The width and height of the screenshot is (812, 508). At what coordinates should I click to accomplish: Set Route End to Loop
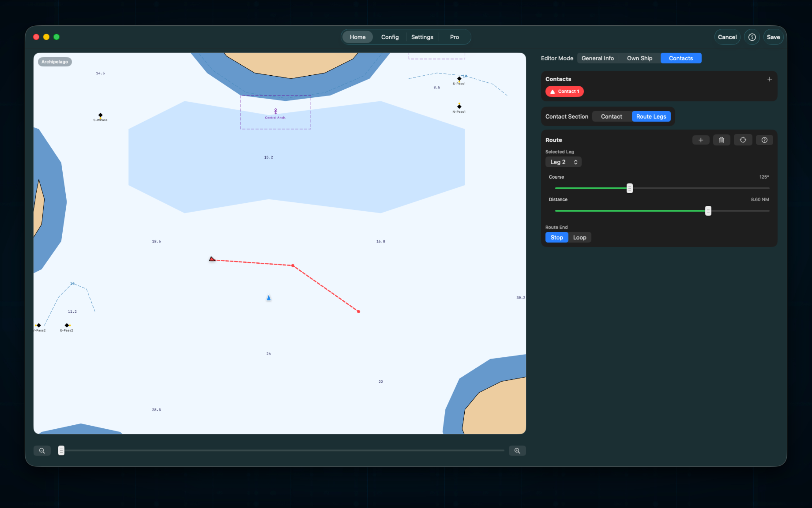(x=579, y=238)
